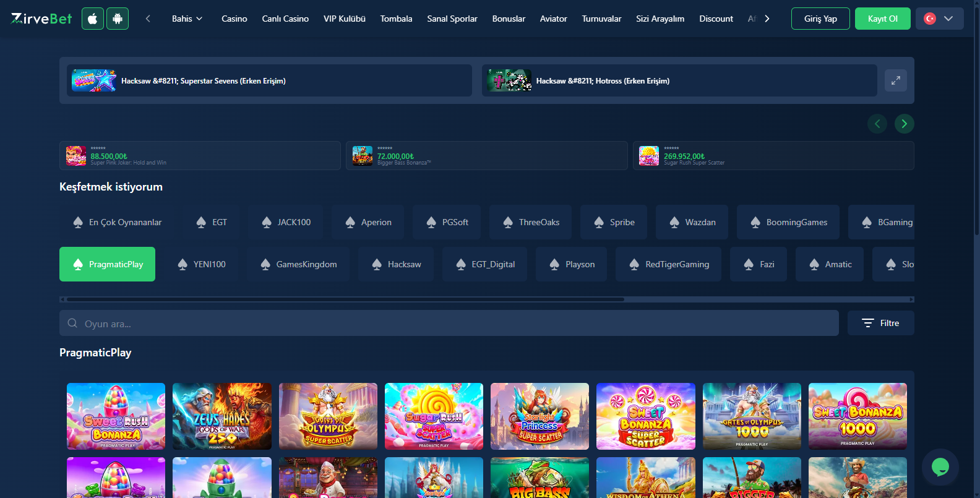Screen dimensions: 980x498
Task: Select the active PragmaticPlay provider
Action: click(108, 264)
